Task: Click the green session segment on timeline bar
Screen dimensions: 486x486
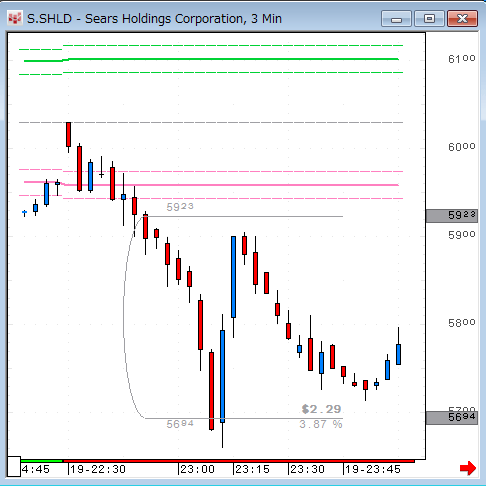Action: [42, 461]
